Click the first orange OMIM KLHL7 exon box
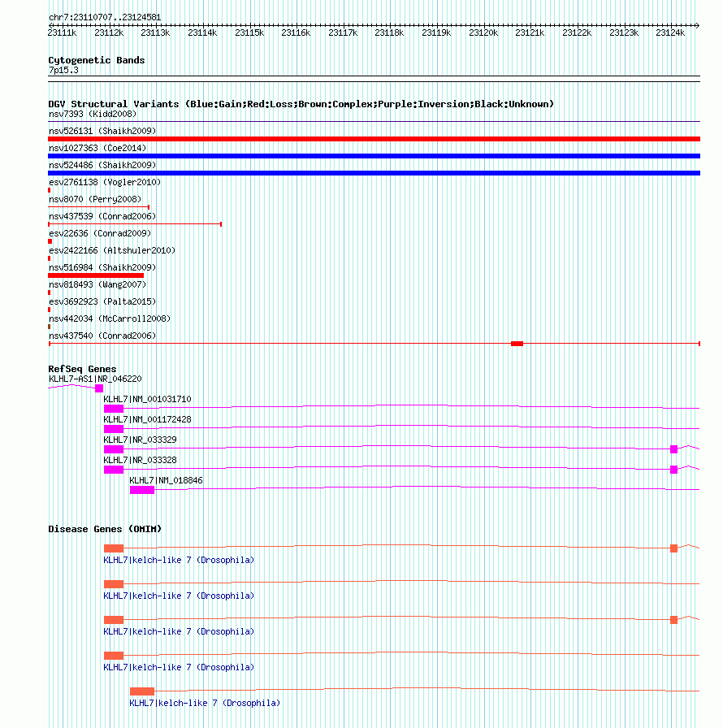This screenshot has width=723, height=728. [114, 548]
